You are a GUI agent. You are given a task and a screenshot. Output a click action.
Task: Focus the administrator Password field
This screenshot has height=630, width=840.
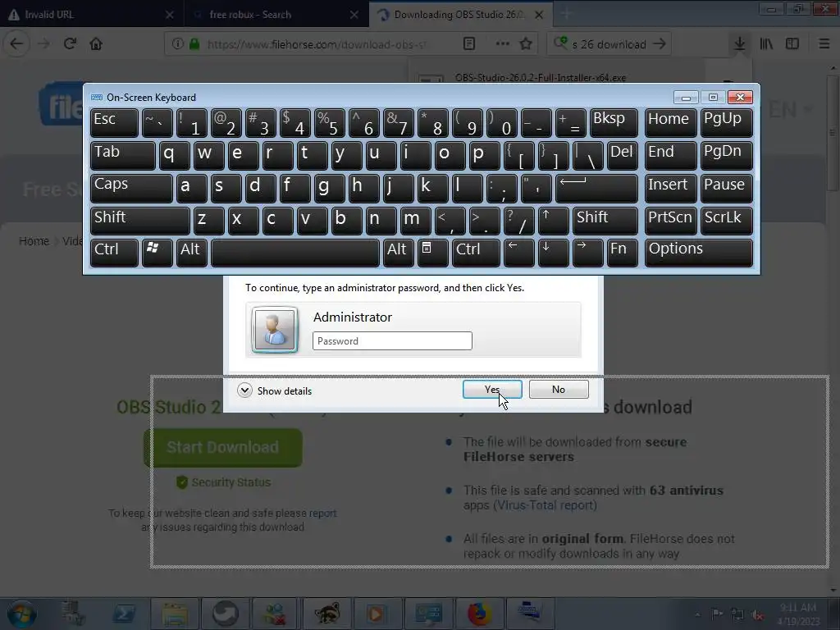pos(392,340)
